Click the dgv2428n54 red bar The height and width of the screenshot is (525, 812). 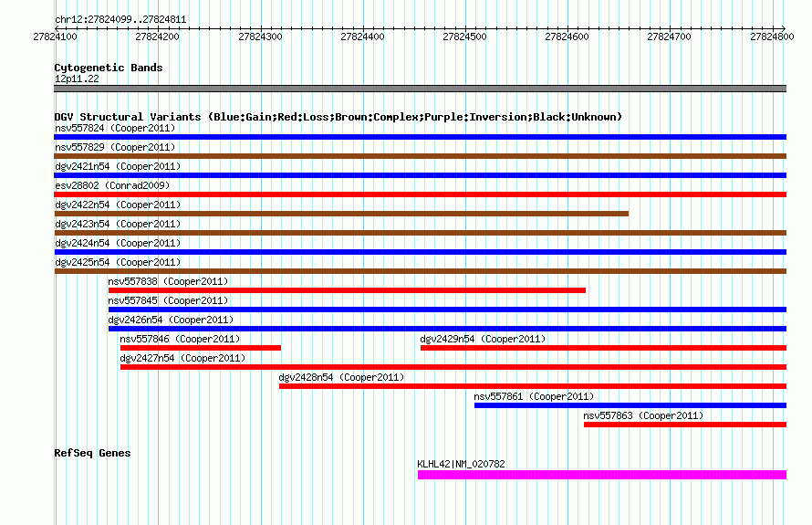point(533,386)
